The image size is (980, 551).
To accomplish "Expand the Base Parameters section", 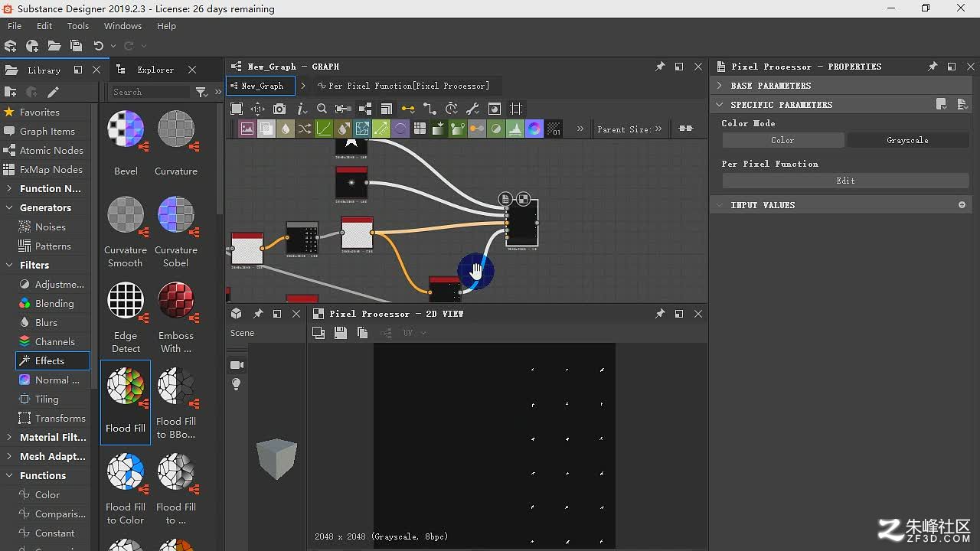I will coord(720,86).
